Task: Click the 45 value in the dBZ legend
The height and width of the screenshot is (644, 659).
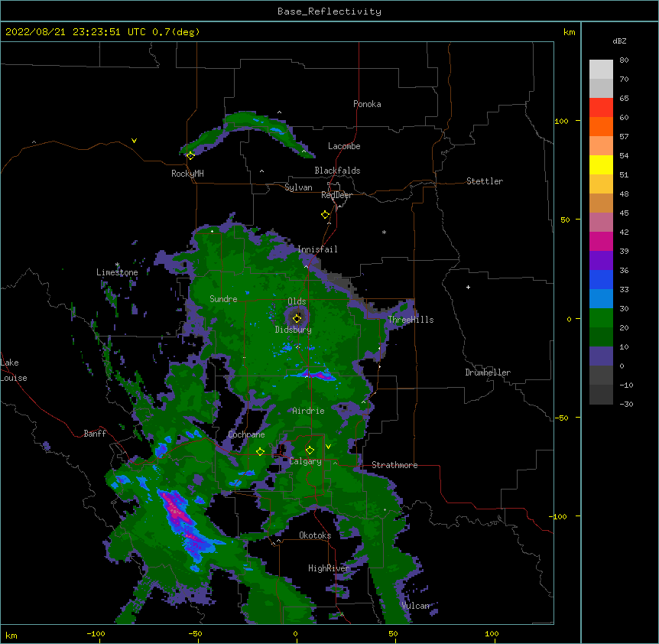Action: click(x=624, y=213)
